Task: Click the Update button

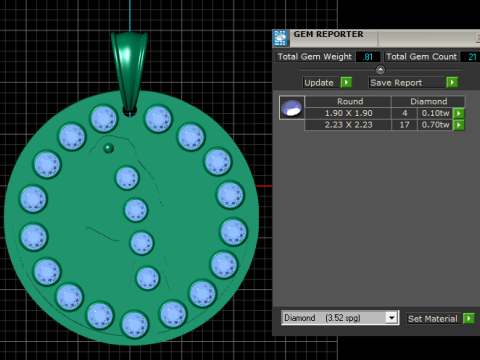Action: [321, 82]
